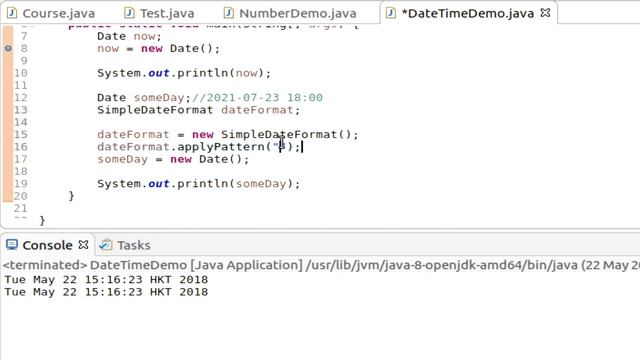Click the terminated DateTimeDemo console header
The height and width of the screenshot is (360, 640).
click(x=321, y=265)
